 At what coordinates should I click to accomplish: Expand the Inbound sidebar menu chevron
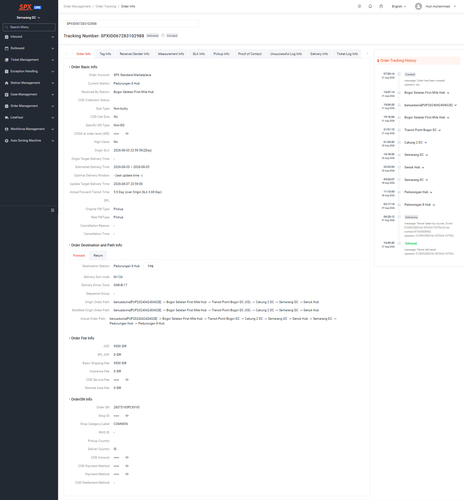tap(52, 37)
